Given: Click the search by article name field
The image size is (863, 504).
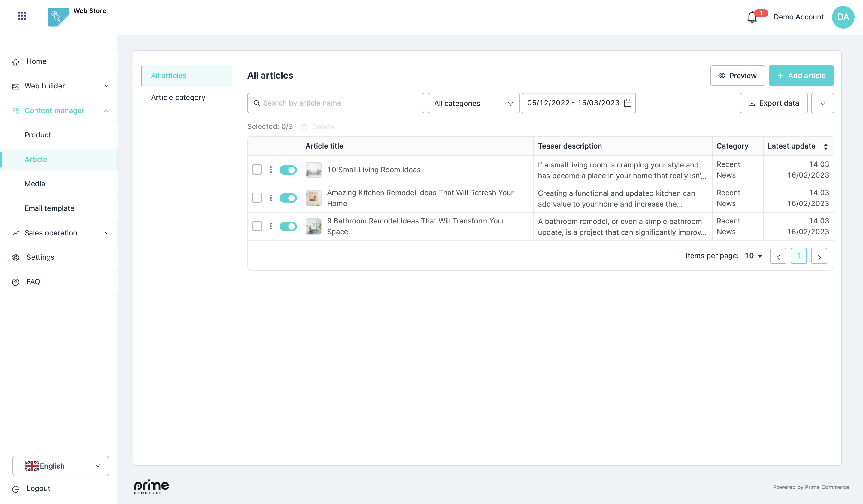Looking at the screenshot, I should [x=336, y=103].
